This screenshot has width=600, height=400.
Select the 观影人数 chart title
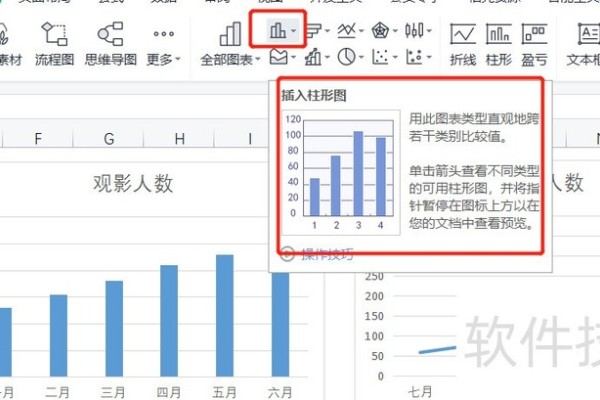tap(133, 183)
